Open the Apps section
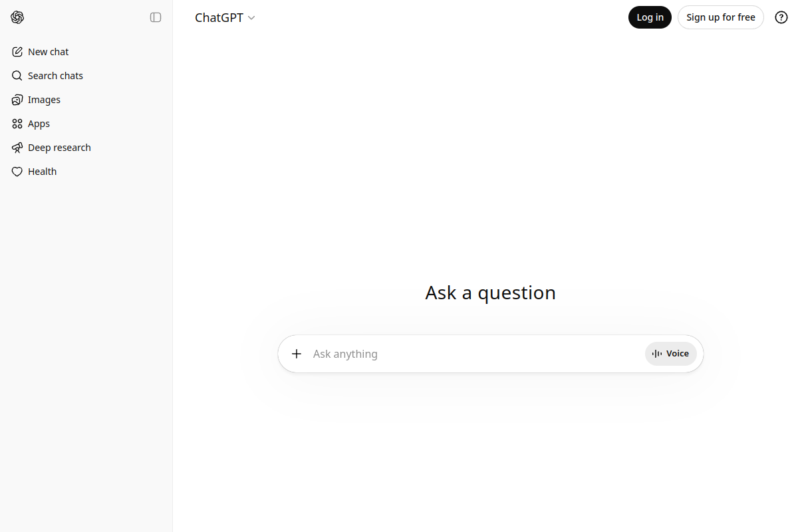 [x=39, y=123]
